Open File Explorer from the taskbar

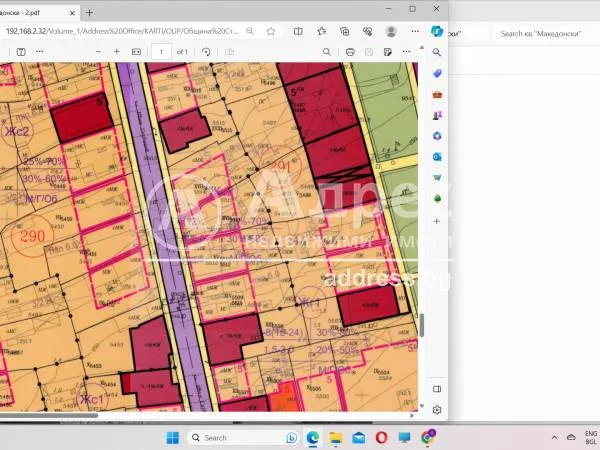coord(336,438)
